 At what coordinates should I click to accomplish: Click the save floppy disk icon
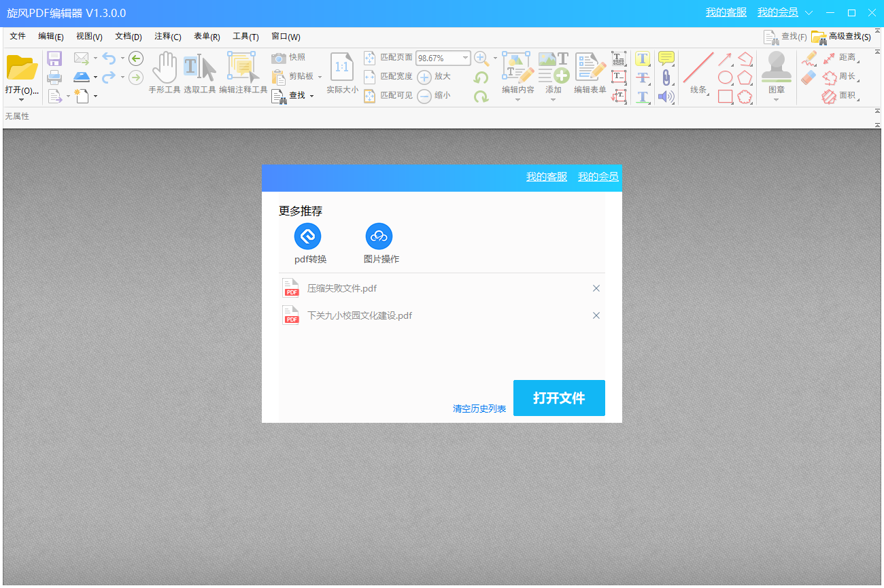54,58
